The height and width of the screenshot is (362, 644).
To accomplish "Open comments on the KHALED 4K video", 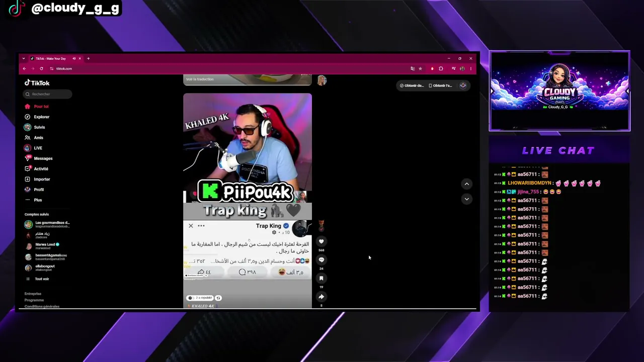I will coord(321,260).
